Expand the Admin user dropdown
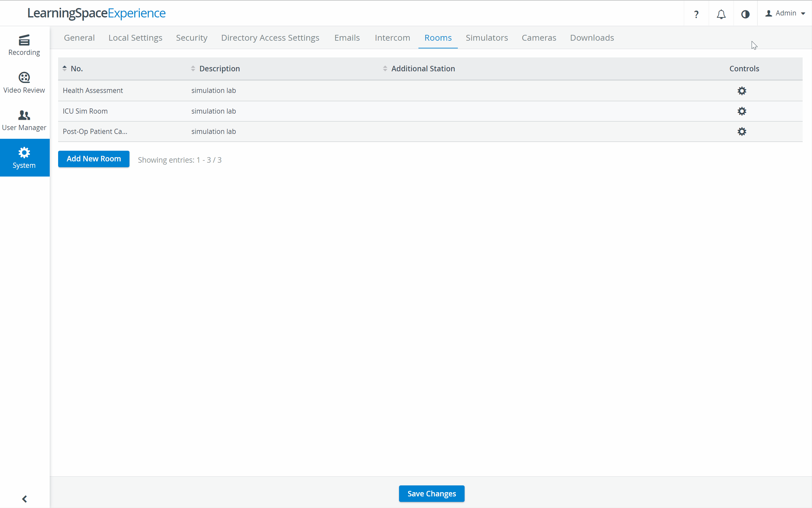 (x=785, y=14)
